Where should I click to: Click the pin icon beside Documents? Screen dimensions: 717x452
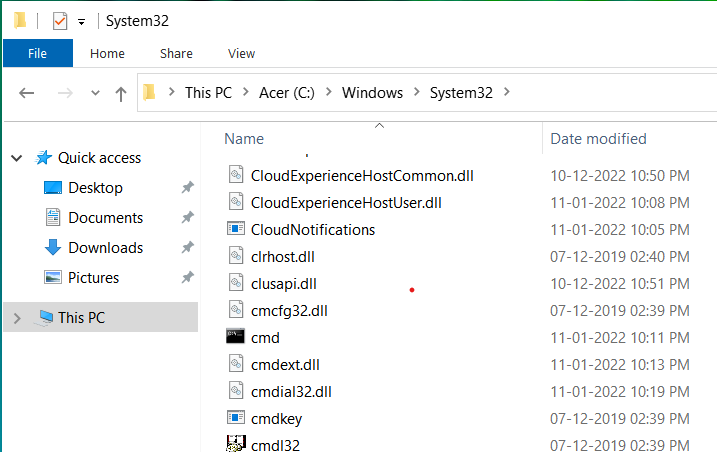(x=187, y=217)
